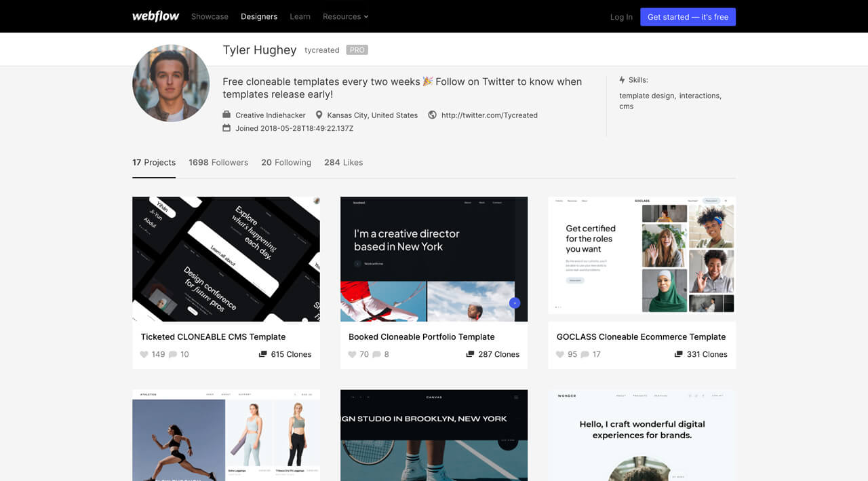The width and height of the screenshot is (868, 481).
Task: Like the Ticketed template heart icon
Action: pyautogui.click(x=144, y=354)
